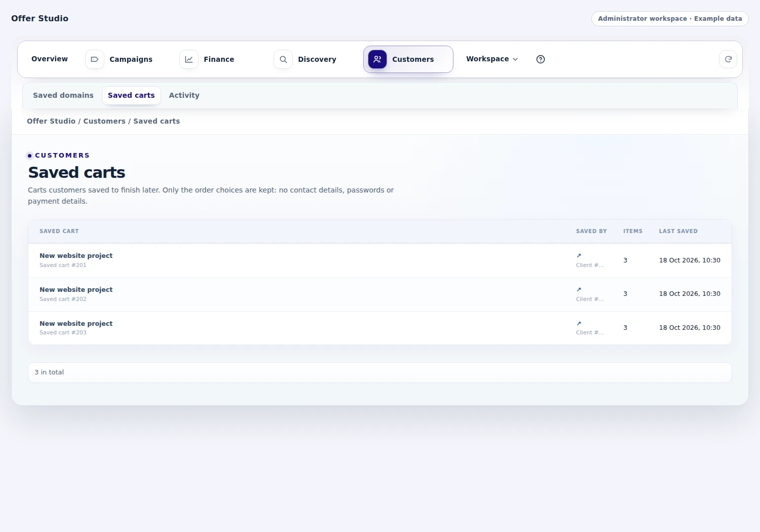Click the Saved carts breadcrumb item
760x532 pixels.
point(157,121)
